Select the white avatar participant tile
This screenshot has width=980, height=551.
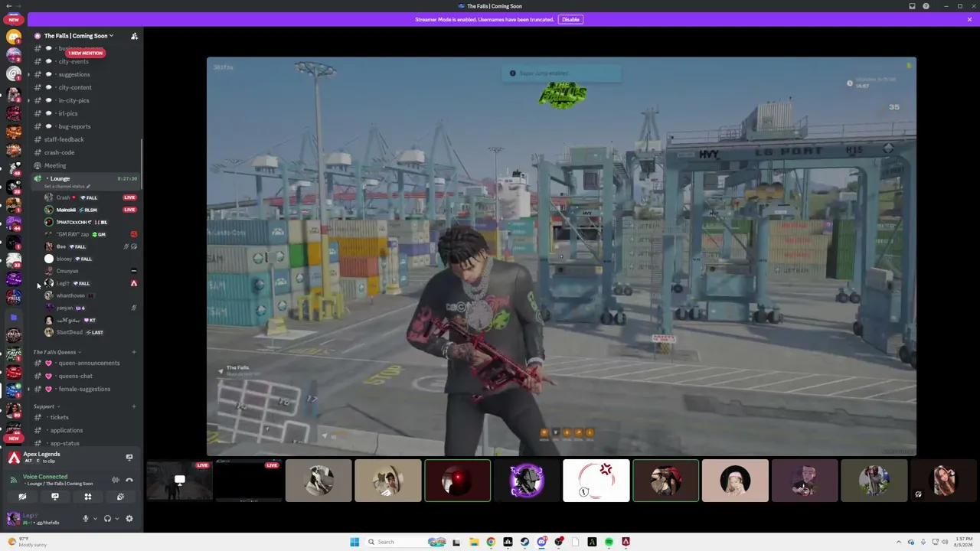596,481
